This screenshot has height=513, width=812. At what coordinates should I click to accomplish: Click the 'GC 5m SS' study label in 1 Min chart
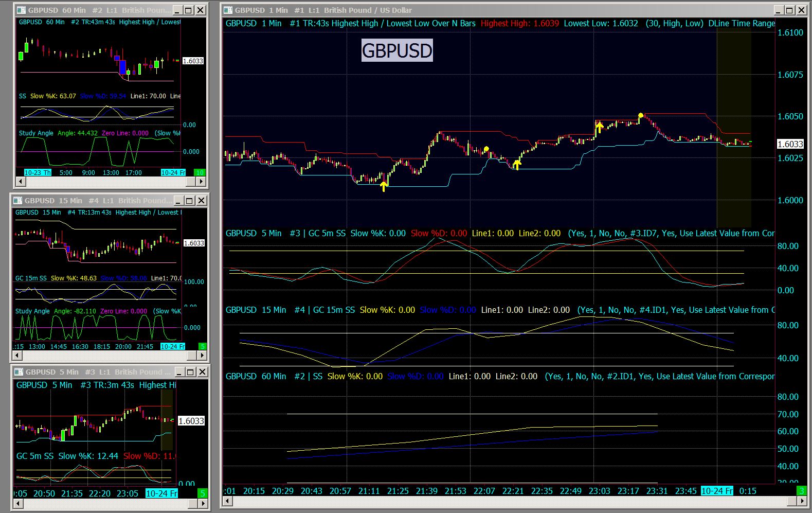327,234
